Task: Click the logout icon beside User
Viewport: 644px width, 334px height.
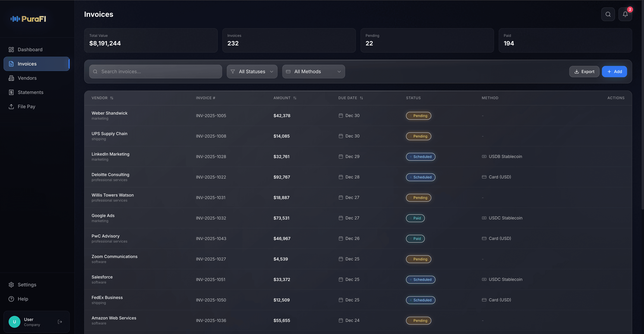Action: [x=60, y=322]
